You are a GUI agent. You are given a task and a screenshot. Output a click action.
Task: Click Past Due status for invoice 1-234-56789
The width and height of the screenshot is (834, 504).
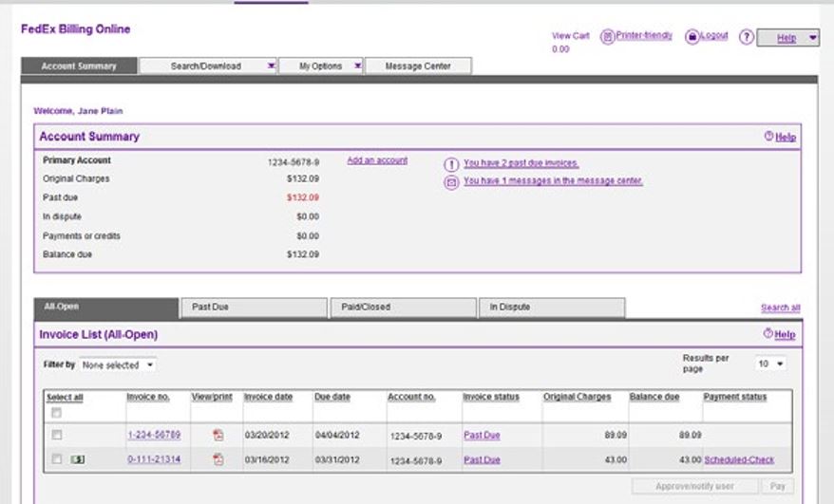482,435
